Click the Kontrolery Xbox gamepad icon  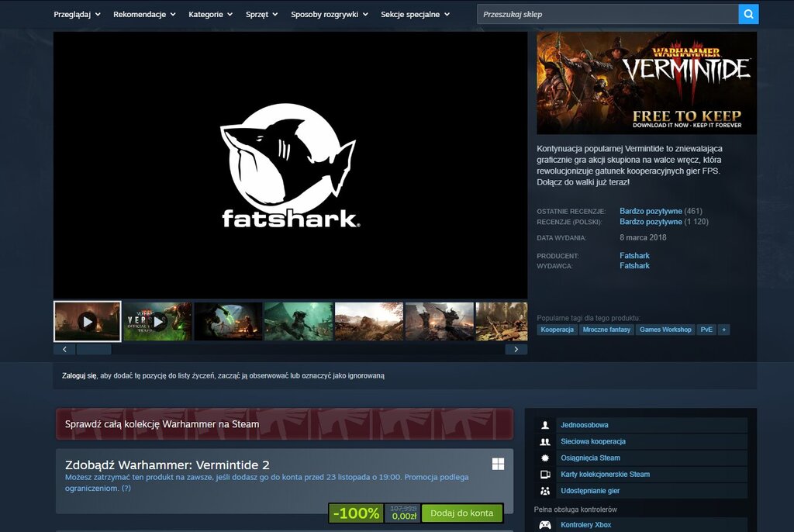point(545,525)
